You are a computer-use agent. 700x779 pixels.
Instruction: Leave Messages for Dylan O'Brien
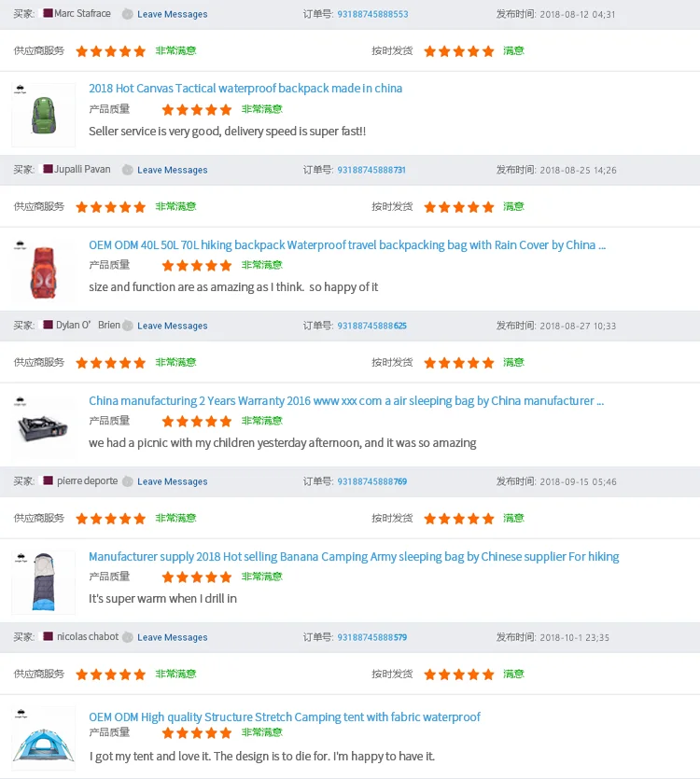[173, 326]
